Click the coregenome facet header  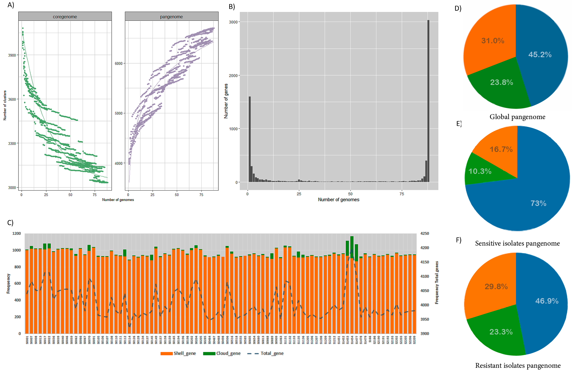click(x=65, y=17)
